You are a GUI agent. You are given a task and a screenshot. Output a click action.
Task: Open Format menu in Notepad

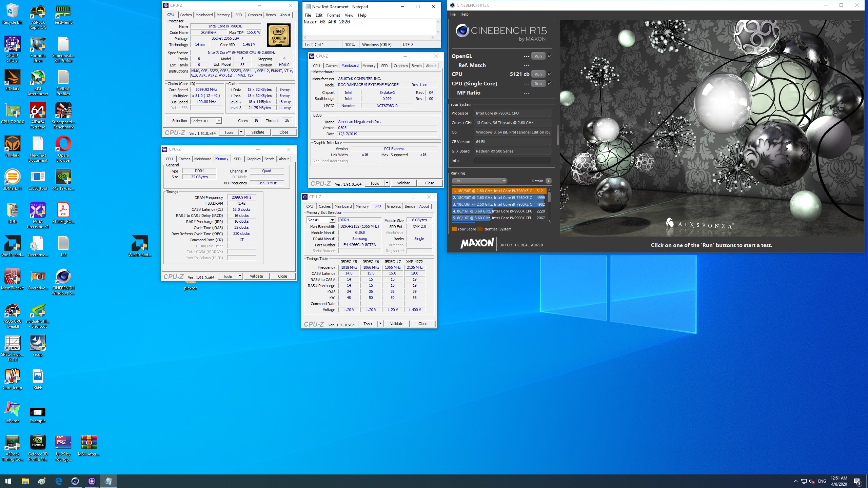pos(333,15)
